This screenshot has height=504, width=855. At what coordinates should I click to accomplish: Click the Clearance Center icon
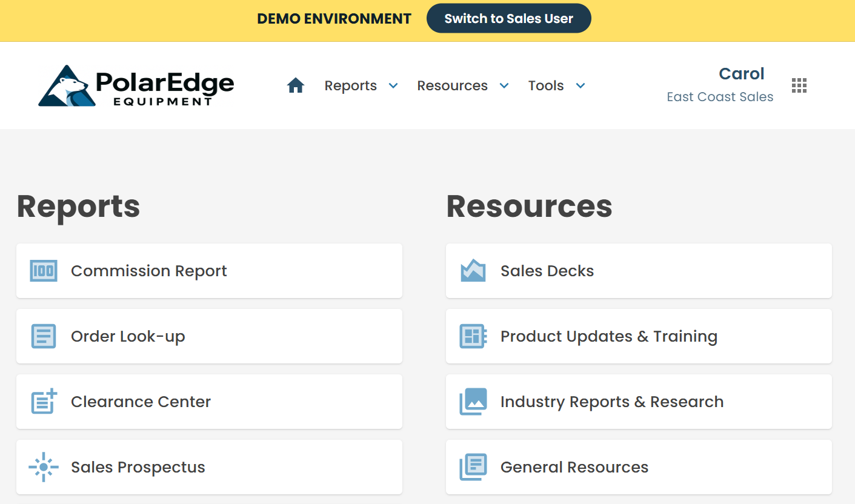pos(43,402)
